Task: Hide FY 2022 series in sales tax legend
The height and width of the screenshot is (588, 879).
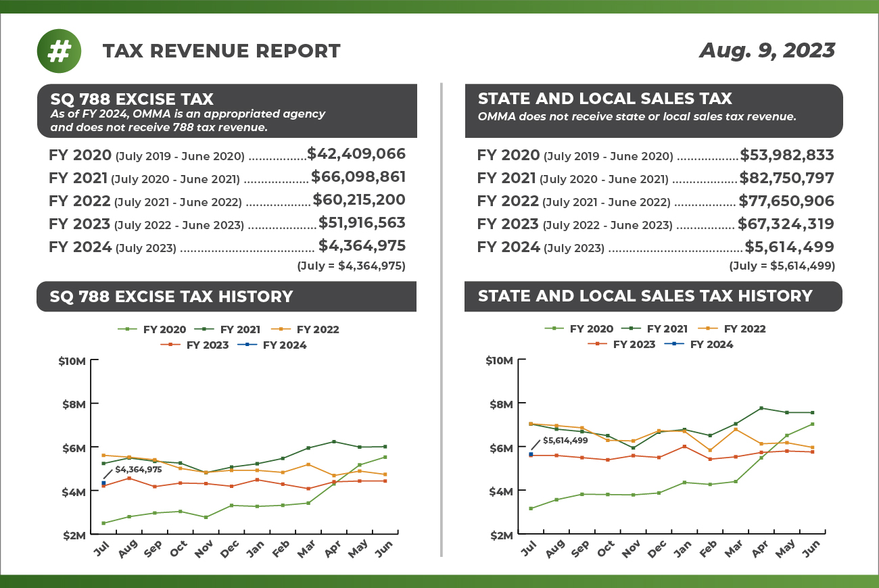Action: coord(744,328)
